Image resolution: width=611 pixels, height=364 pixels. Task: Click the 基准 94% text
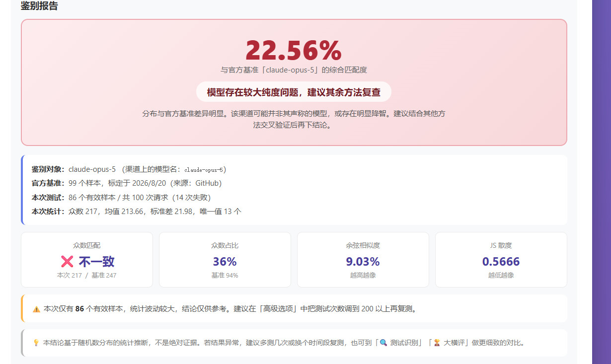[225, 275]
